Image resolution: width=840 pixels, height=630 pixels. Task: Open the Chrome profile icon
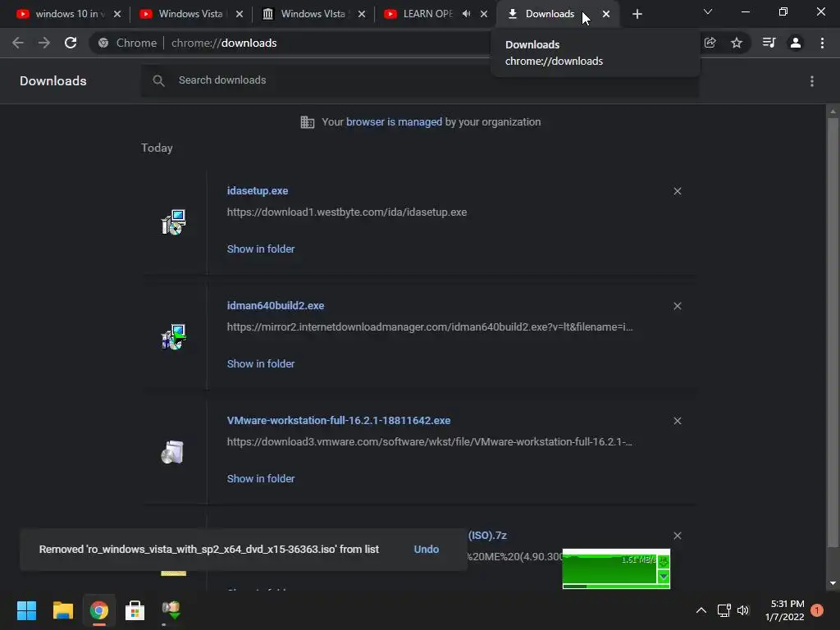(x=796, y=43)
